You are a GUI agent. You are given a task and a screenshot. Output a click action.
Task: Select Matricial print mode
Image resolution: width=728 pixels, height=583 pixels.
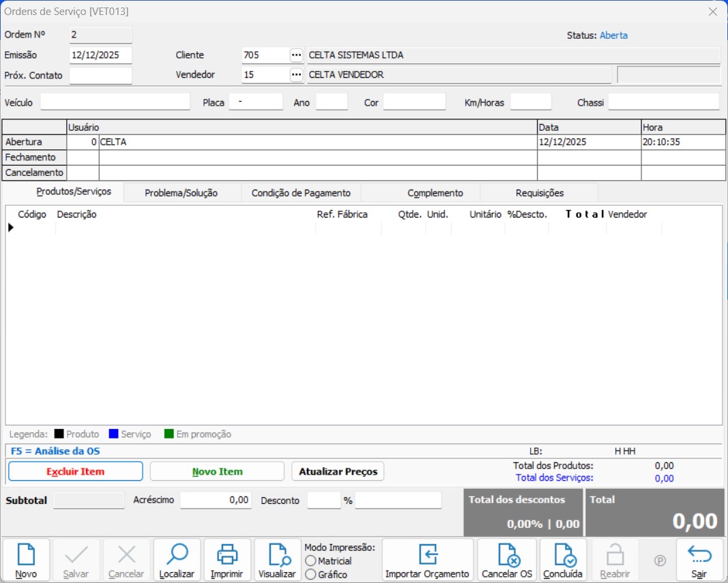coord(311,560)
